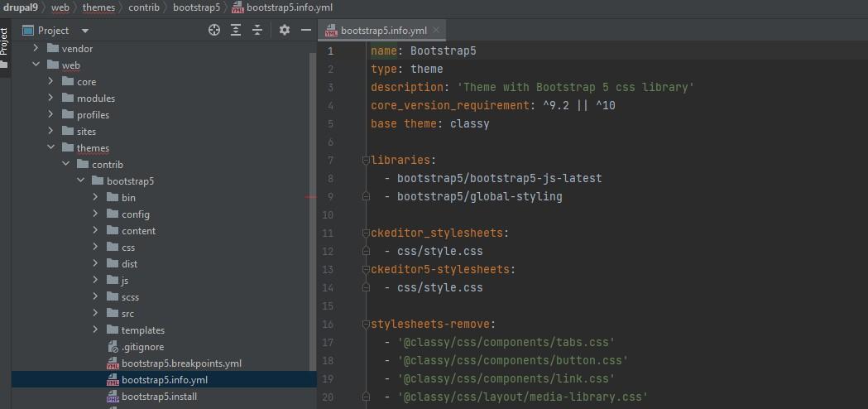Hide the Project tool window with minus icon

(x=305, y=30)
